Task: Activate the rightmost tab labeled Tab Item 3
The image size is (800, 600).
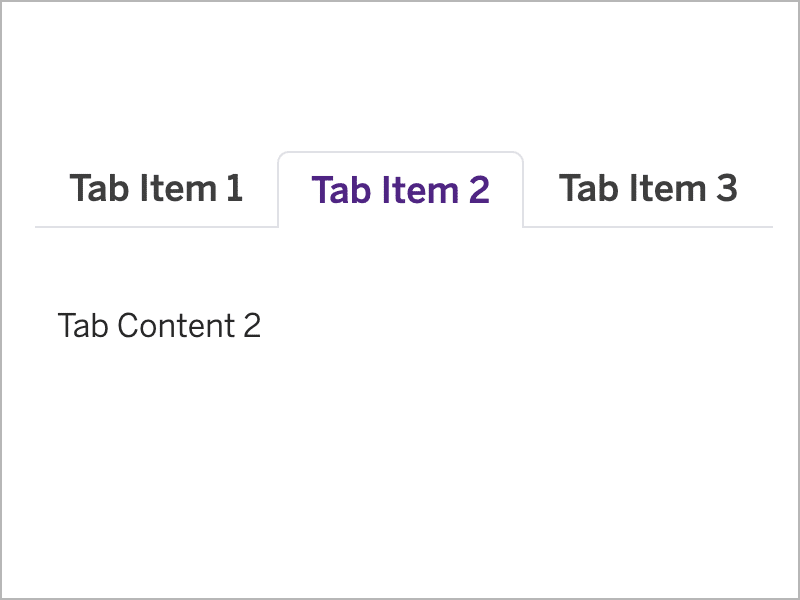Action: (x=647, y=188)
